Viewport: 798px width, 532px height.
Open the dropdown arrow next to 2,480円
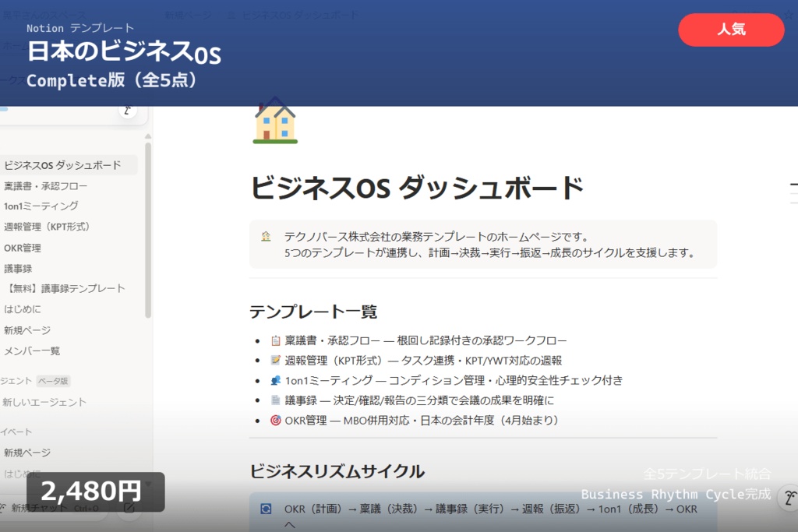tap(148, 484)
